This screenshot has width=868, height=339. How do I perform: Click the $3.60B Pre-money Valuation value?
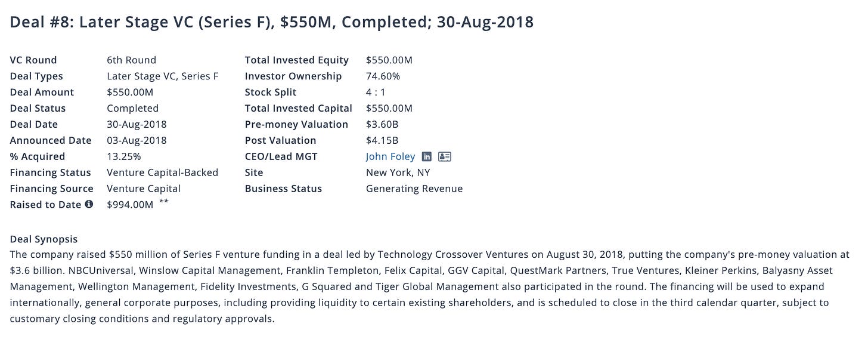coord(382,124)
